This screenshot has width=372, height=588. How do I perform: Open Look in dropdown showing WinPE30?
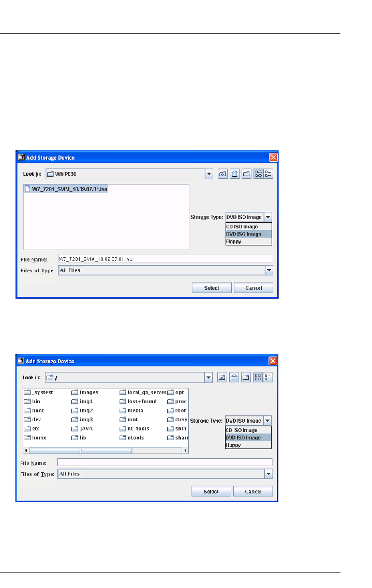pos(209,174)
